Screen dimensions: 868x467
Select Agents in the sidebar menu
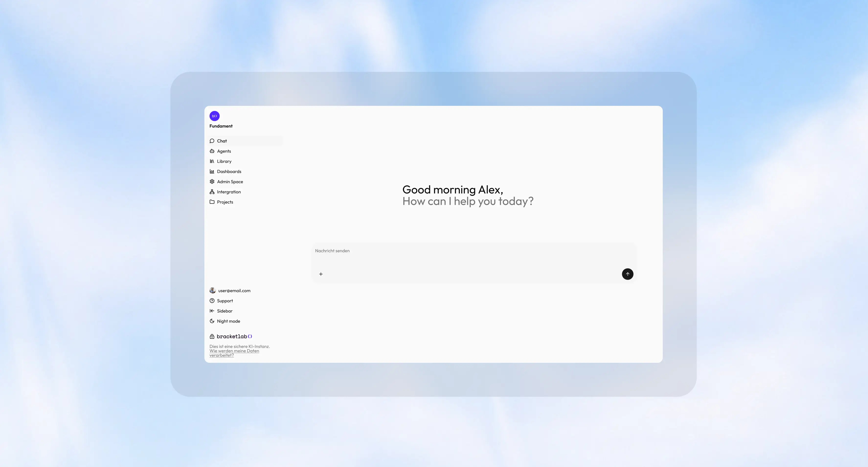coord(224,151)
